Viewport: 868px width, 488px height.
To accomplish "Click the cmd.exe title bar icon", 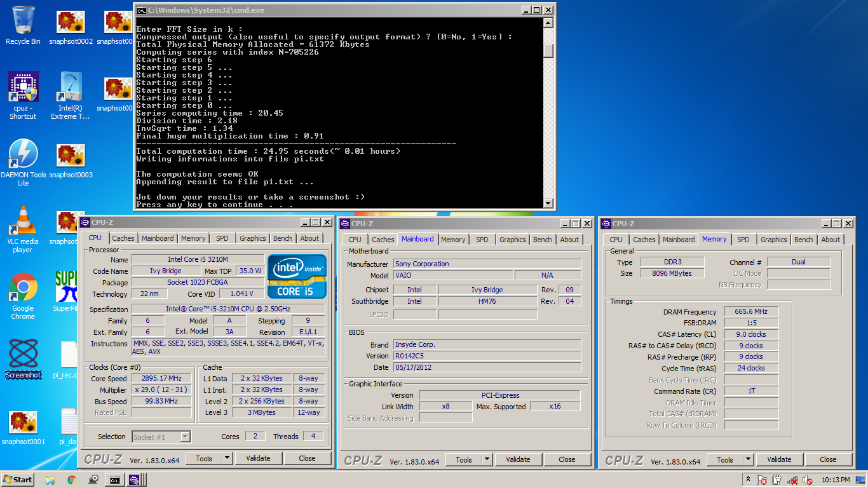I will pos(142,10).
